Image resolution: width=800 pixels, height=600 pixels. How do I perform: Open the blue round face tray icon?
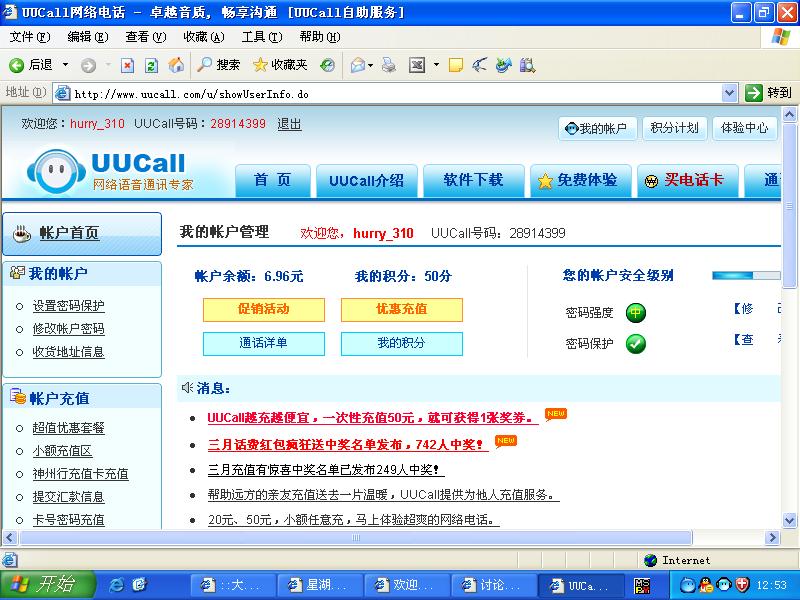tap(688, 585)
